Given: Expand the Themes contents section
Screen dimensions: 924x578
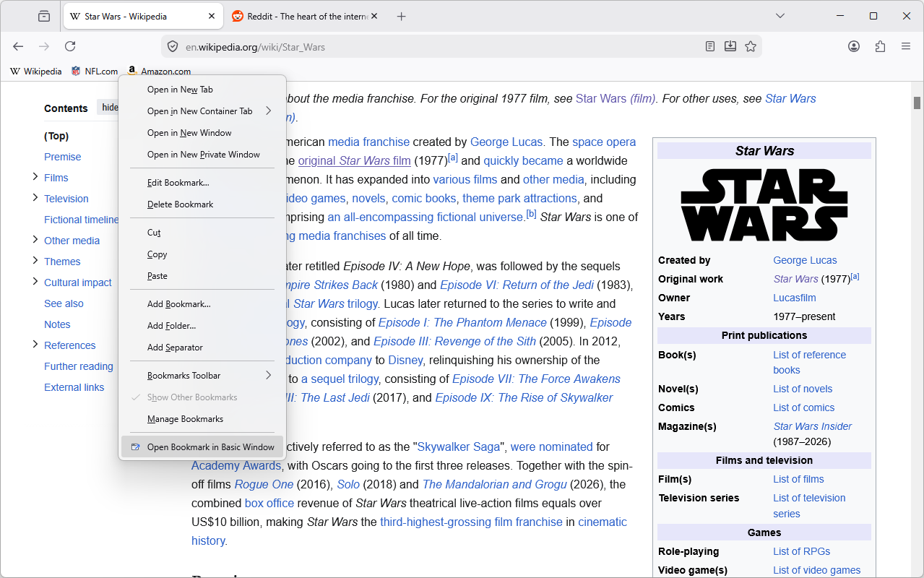Looking at the screenshot, I should pos(35,261).
